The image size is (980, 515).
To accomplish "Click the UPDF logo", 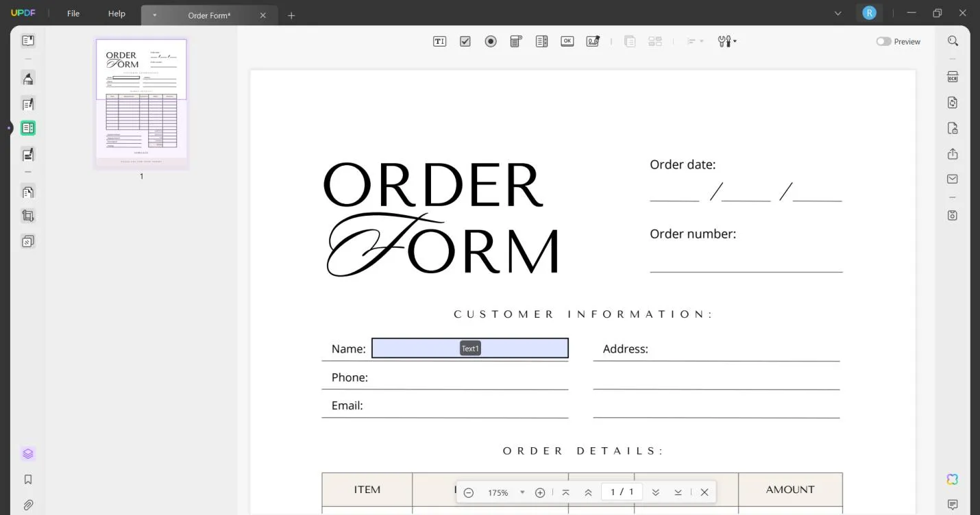I will click(x=23, y=13).
